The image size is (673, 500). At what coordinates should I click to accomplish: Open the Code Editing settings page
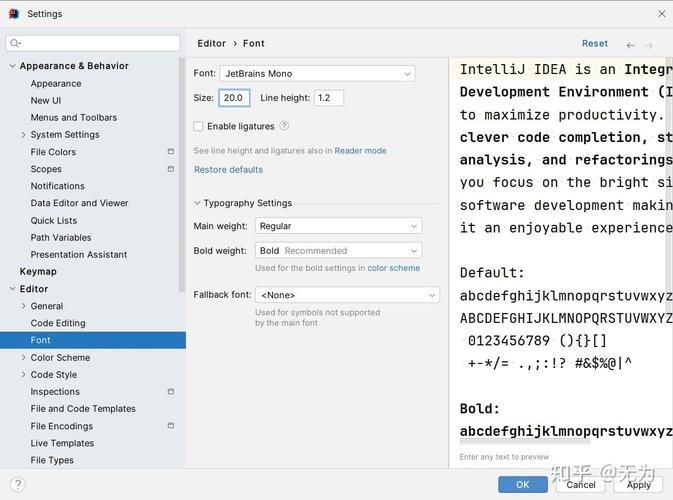[58, 323]
